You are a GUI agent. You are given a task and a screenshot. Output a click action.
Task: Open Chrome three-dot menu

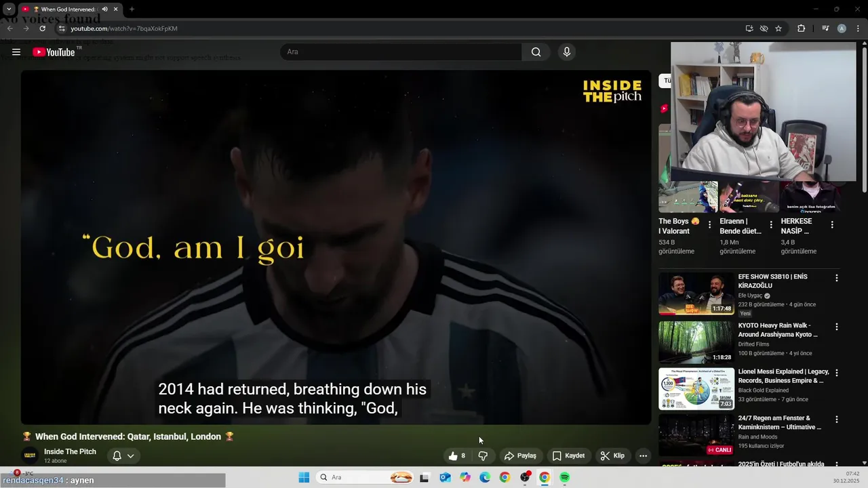coord(859,28)
